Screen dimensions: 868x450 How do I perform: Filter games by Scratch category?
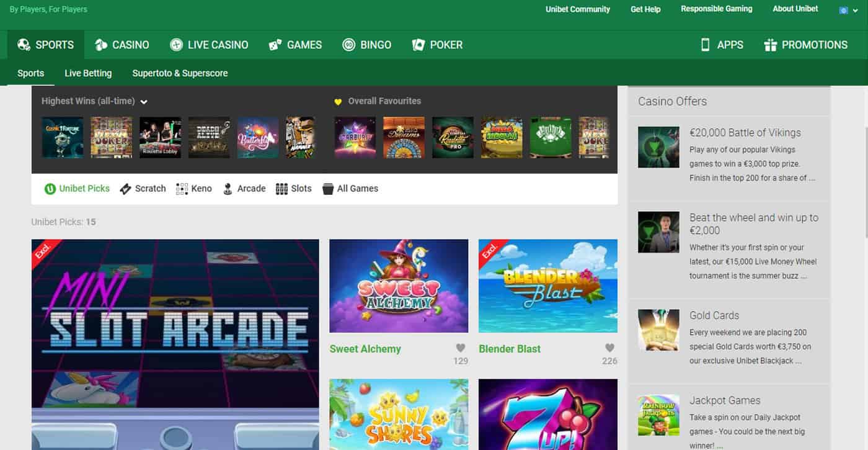[143, 189]
